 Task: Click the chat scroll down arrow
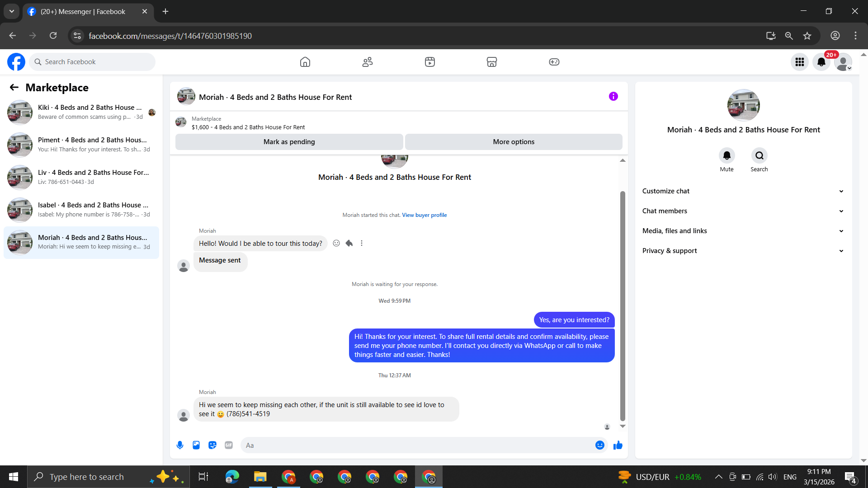pos(623,426)
